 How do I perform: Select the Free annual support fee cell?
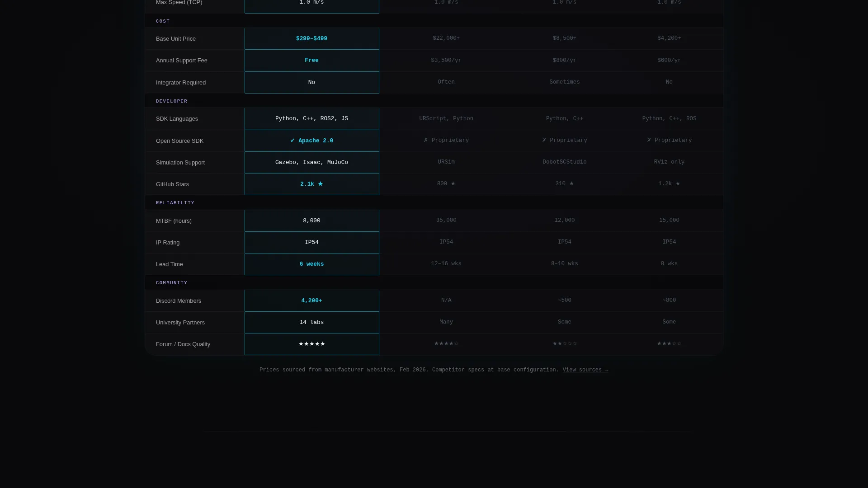[311, 61]
